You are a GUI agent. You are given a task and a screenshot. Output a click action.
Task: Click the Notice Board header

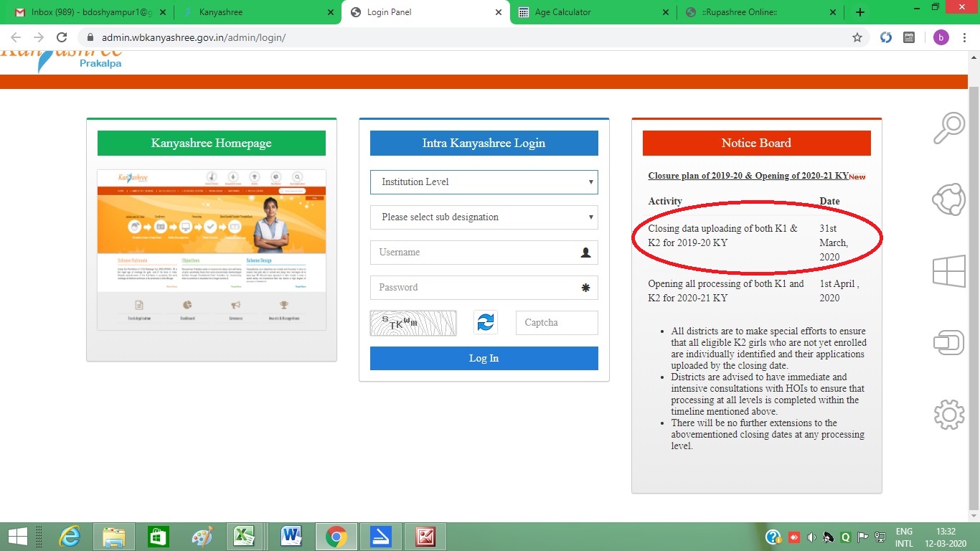coord(757,143)
